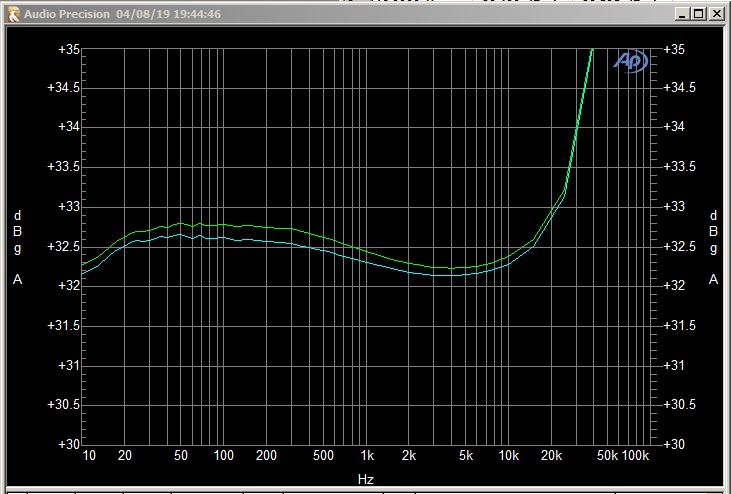Click "+32.5" on the left dBg axis
731x494 pixels.
coord(64,247)
